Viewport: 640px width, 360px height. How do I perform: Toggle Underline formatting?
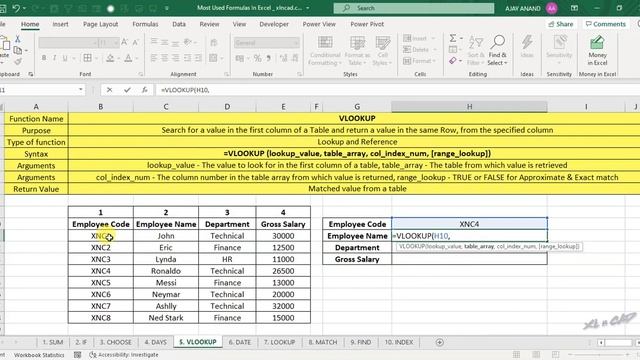(65, 58)
